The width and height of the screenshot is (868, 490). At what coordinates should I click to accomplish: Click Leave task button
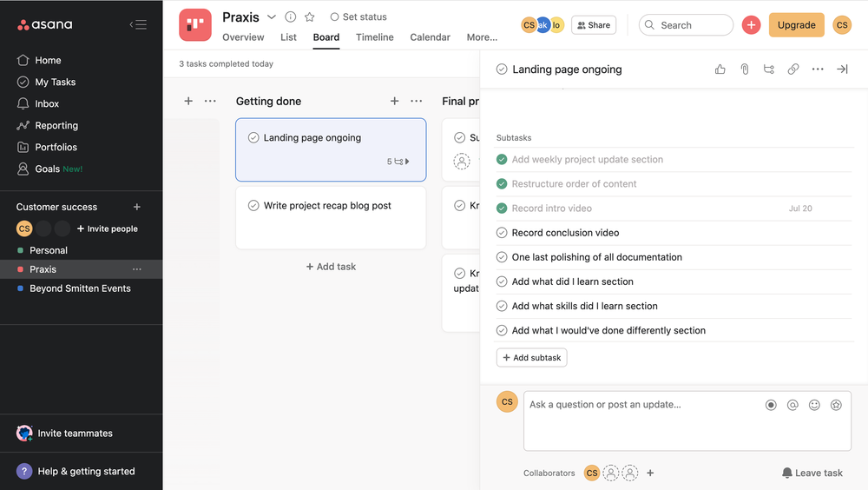click(812, 473)
